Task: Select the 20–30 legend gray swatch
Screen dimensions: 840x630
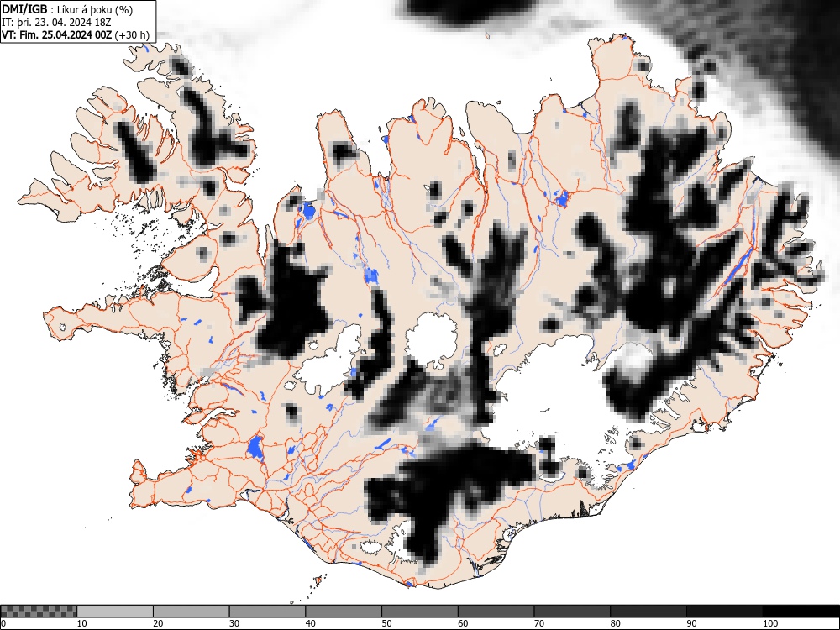Action: (x=192, y=612)
